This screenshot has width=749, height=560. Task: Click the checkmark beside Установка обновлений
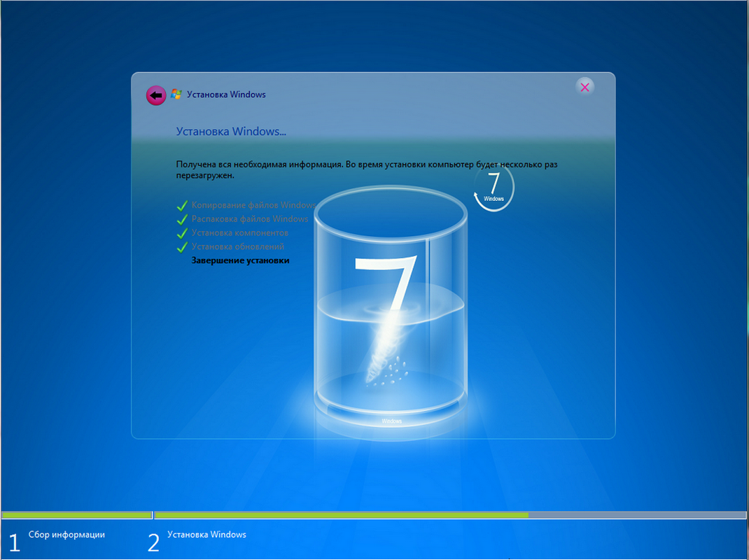182,247
